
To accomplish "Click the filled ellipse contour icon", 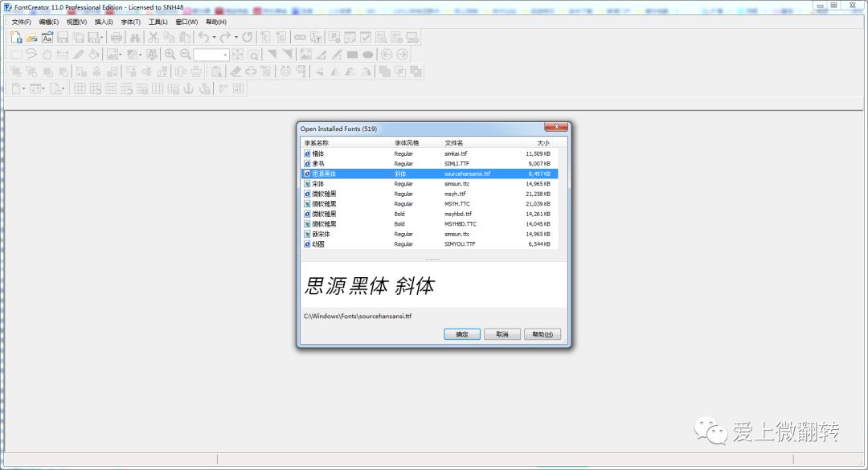I will pos(367,55).
